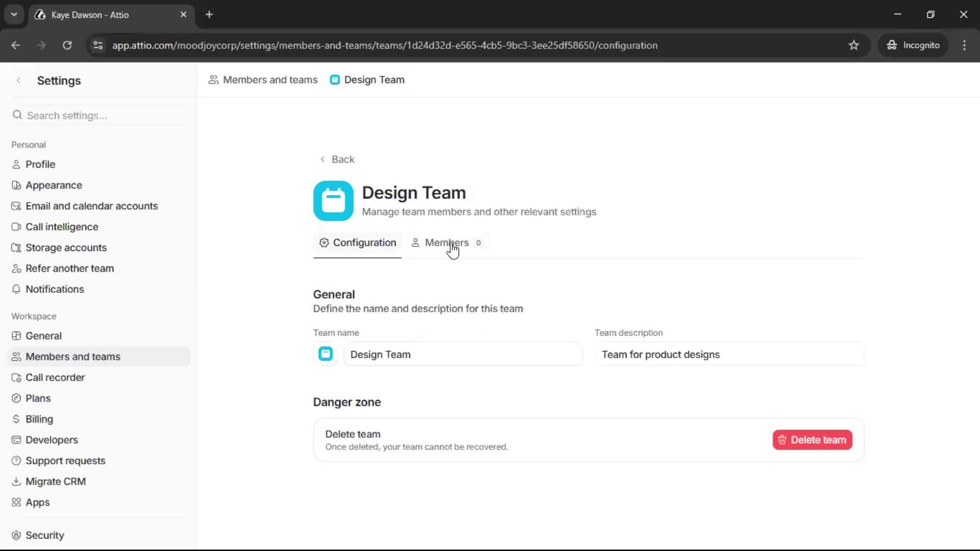Select Members and teams in the breadcrumb
Image resolution: width=980 pixels, height=551 pixels.
(269, 80)
